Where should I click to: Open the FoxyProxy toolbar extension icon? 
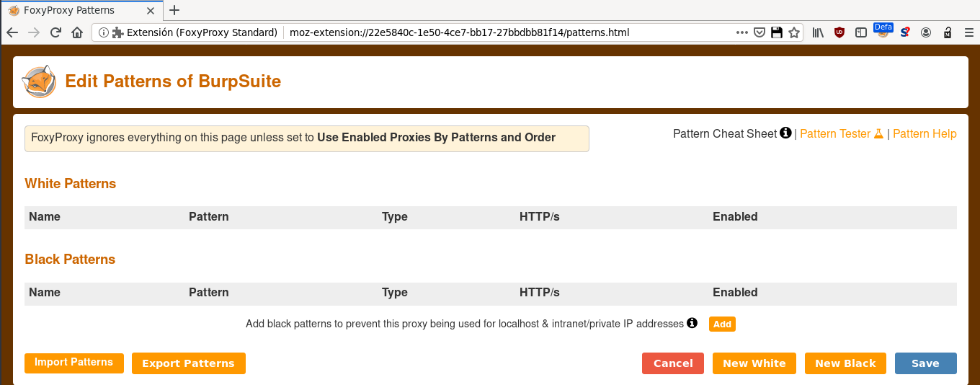[883, 32]
